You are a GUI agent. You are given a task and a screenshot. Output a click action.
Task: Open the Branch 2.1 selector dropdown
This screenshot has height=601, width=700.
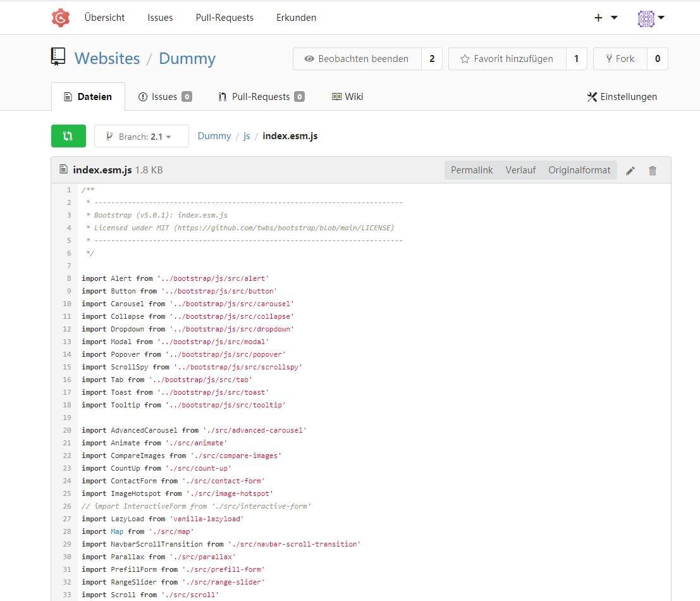(141, 136)
